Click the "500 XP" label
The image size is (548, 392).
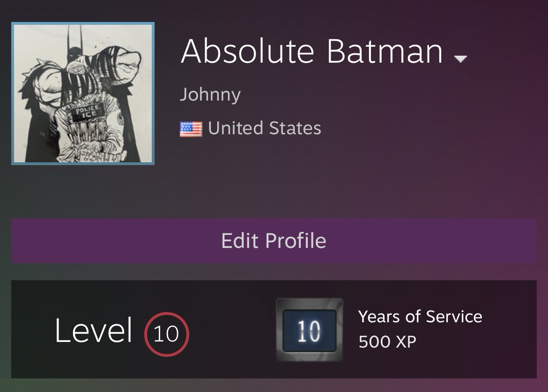coord(387,342)
